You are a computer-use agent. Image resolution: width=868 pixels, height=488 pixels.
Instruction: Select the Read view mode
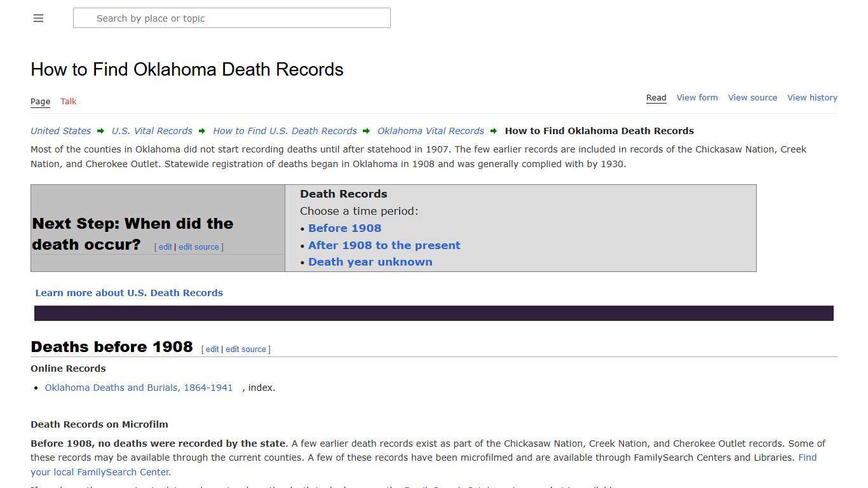[656, 97]
